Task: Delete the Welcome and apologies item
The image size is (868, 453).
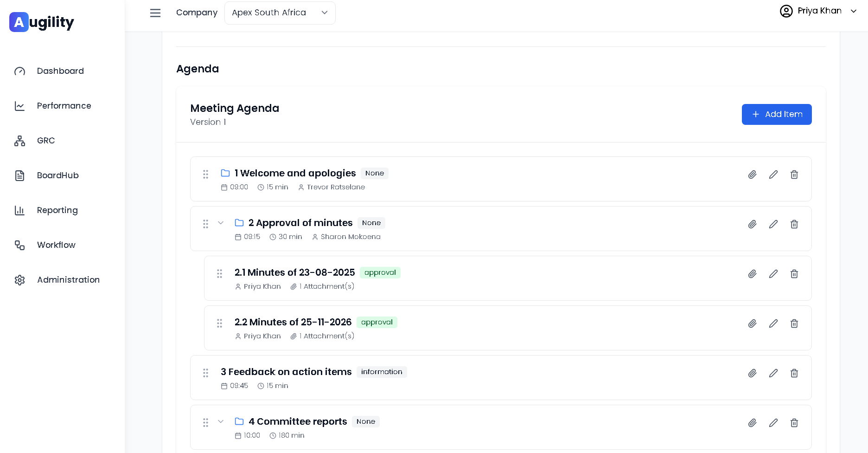Action: click(x=794, y=175)
